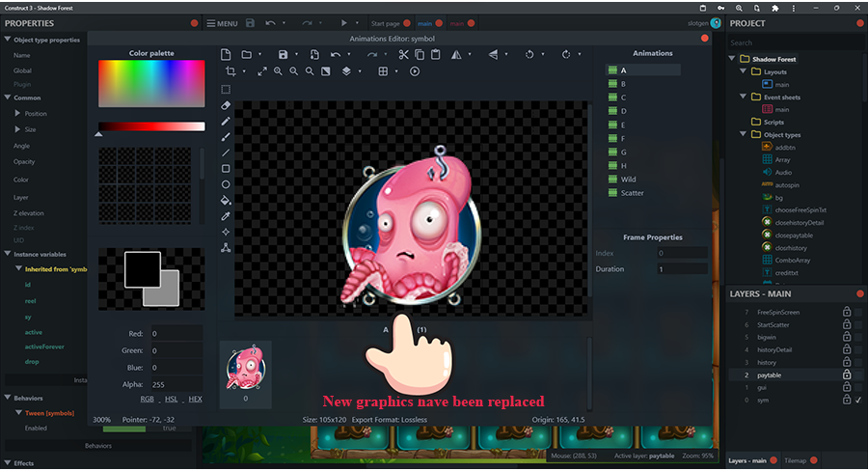
Task: Select the rectangle selection tool
Action: [x=226, y=89]
